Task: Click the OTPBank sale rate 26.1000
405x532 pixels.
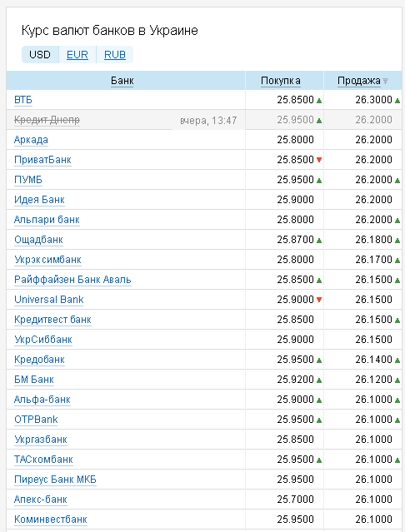Action: (x=373, y=420)
